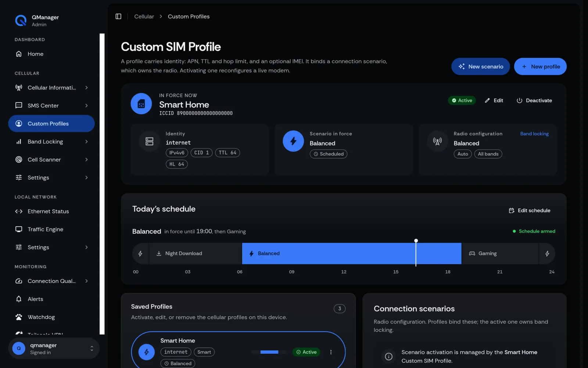Click the info icon in Connection scenarios
Screen dimensions: 588x368
click(x=388, y=357)
